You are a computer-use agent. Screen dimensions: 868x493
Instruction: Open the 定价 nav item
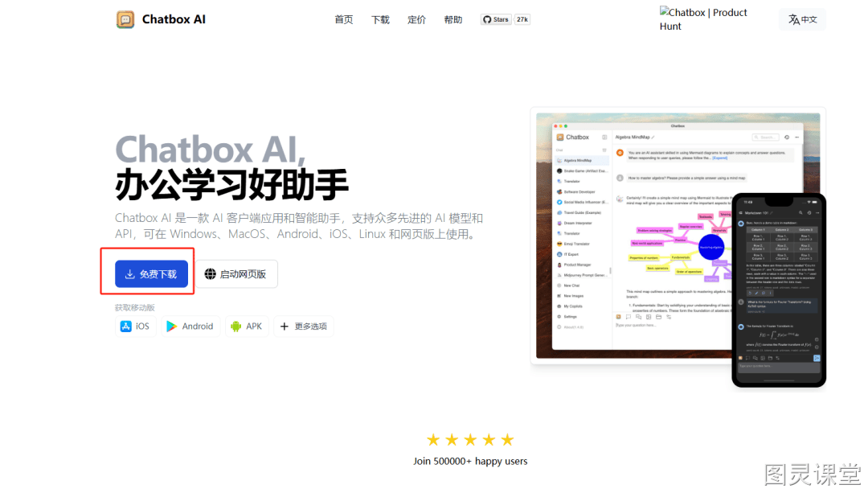(x=417, y=19)
